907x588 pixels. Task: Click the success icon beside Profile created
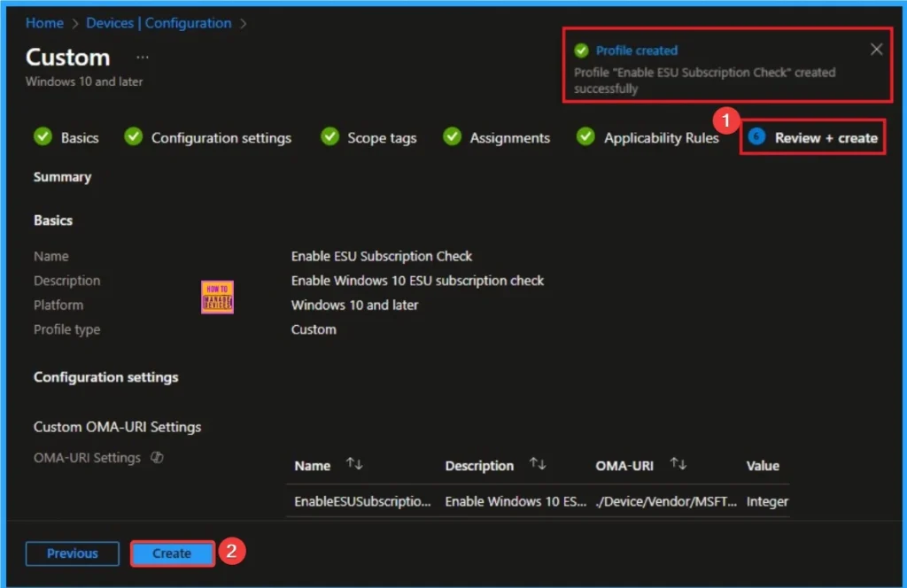(x=580, y=50)
